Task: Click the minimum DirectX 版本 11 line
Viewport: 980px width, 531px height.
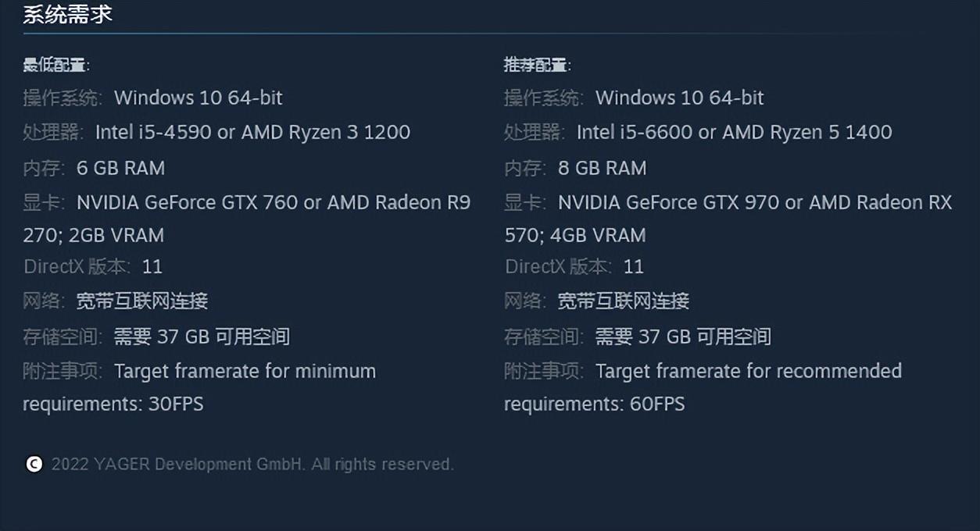Action: 94,266
